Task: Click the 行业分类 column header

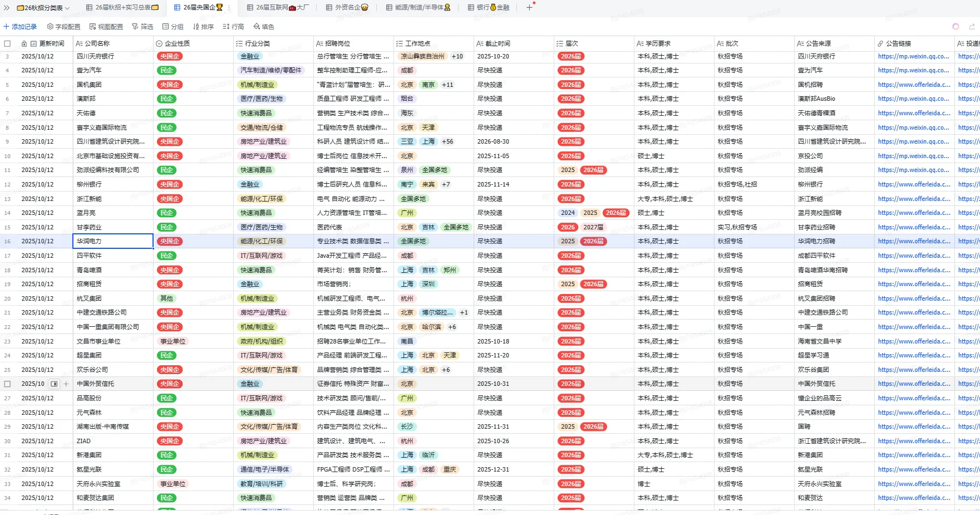Action: [x=274, y=43]
